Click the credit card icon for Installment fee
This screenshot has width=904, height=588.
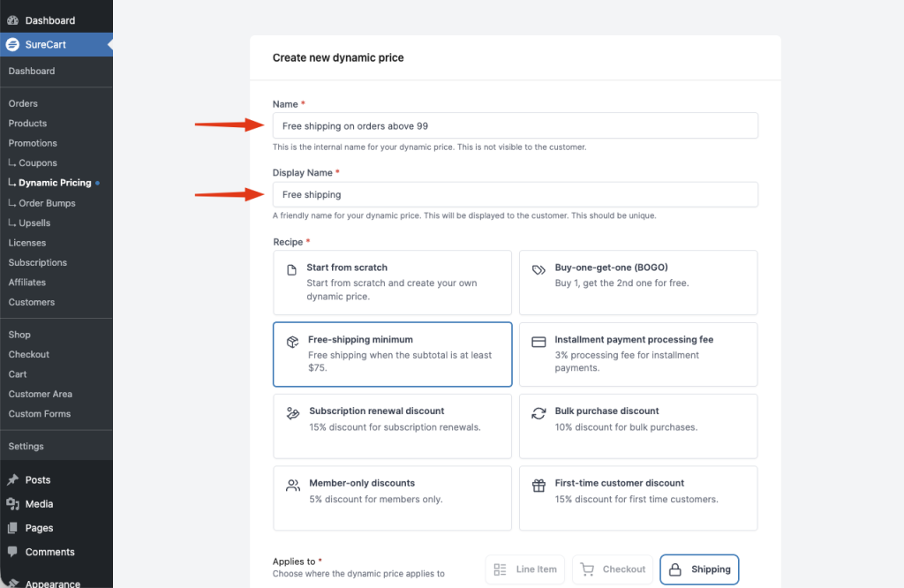pos(539,342)
